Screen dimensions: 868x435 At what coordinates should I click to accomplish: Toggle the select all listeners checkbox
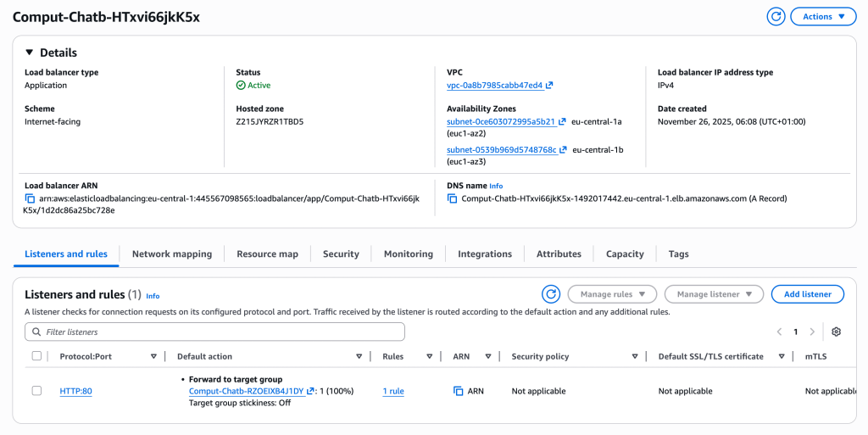tap(36, 356)
